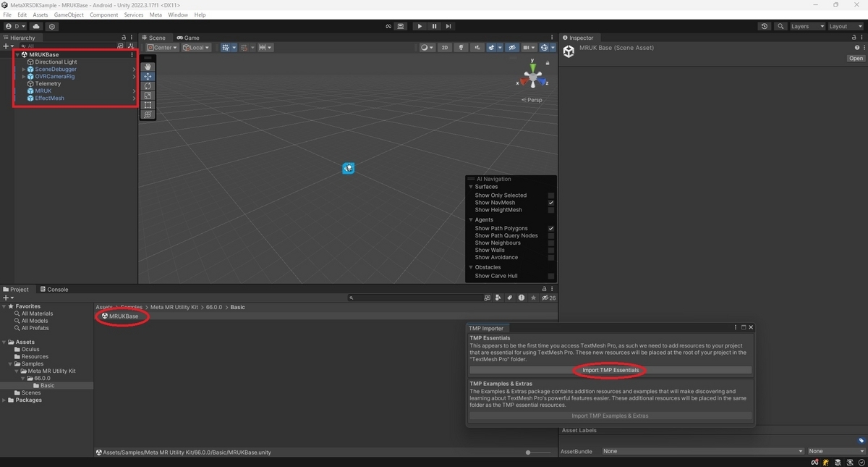Select the Rect transform tool

pos(148,105)
